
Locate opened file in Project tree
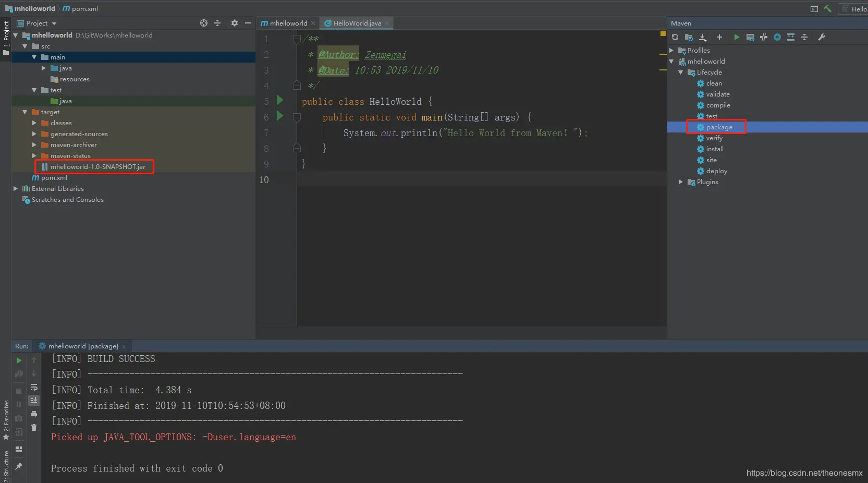[204, 23]
